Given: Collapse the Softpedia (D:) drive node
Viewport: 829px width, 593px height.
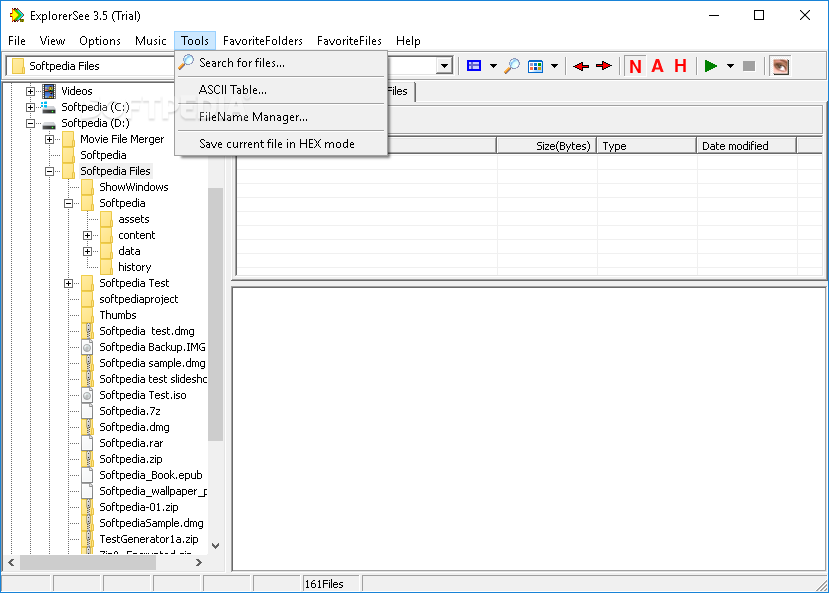Looking at the screenshot, I should click(x=30, y=123).
